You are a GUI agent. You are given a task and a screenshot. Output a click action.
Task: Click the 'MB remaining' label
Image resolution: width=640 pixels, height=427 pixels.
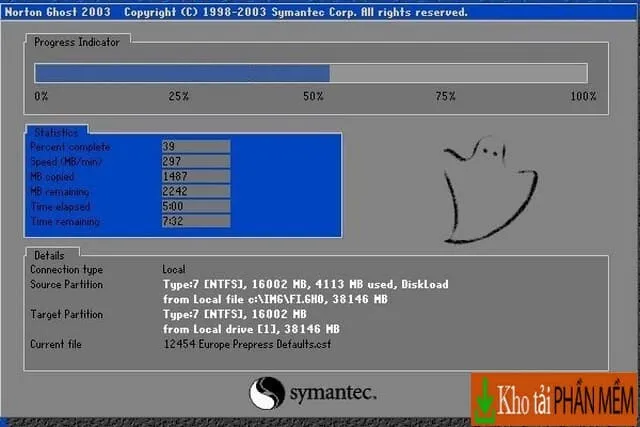pyautogui.click(x=60, y=191)
